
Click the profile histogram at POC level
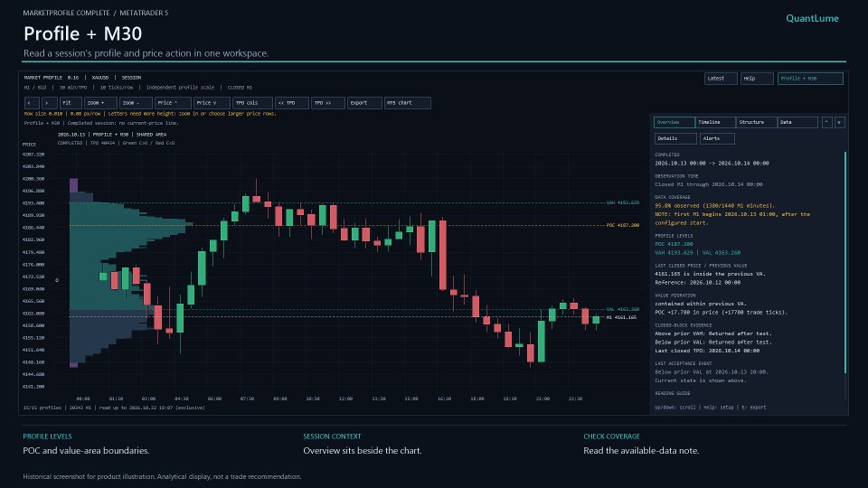[130, 225]
